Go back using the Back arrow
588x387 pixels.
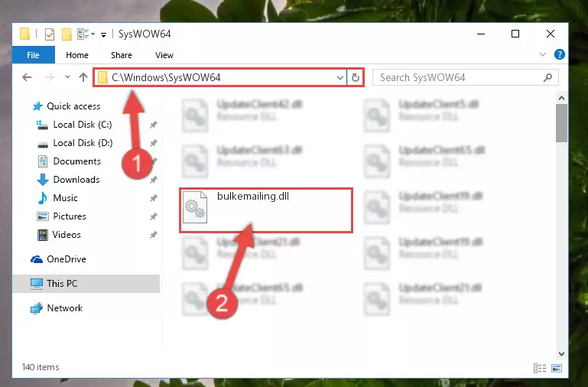[x=27, y=77]
